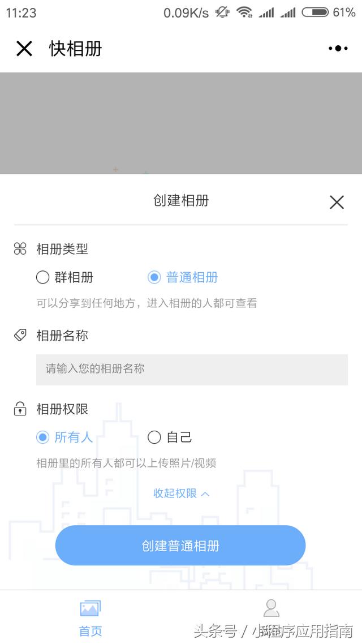Image resolution: width=362 pixels, height=644 pixels.
Task: Click the chevron next to 收起权限
Action: pyautogui.click(x=205, y=494)
